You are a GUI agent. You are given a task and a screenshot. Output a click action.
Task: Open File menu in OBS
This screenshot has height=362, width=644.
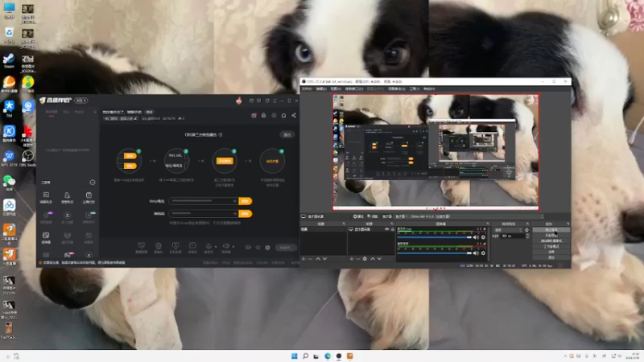coord(307,88)
